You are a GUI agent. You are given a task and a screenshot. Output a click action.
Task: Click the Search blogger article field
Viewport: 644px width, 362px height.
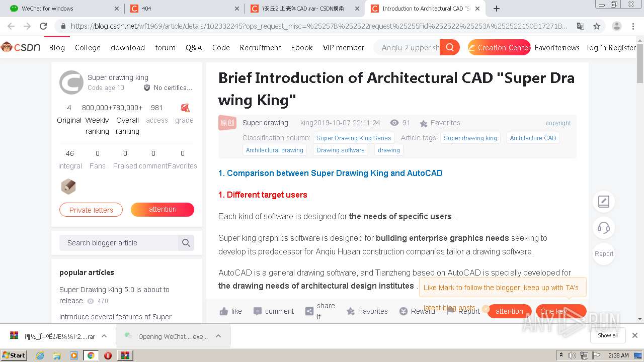point(119,243)
